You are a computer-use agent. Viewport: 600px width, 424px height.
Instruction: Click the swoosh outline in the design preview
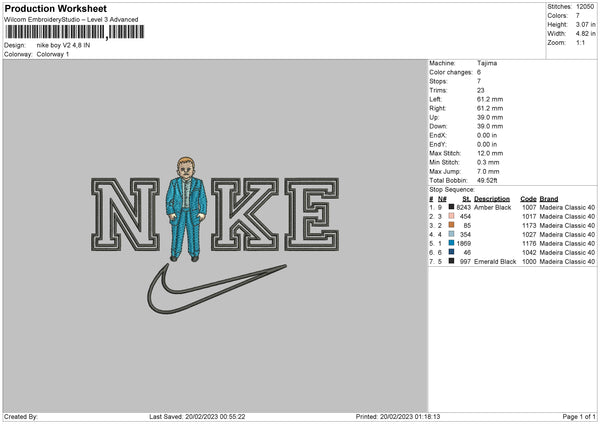point(216,289)
